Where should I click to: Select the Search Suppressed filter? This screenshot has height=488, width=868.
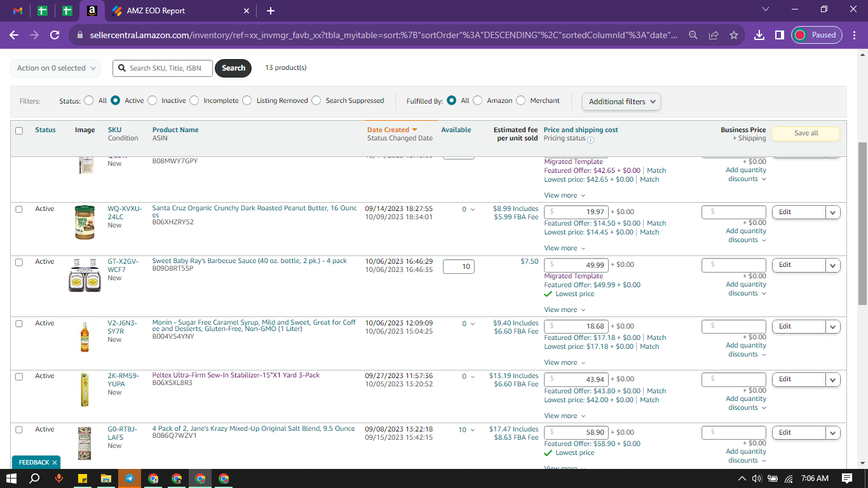click(316, 100)
